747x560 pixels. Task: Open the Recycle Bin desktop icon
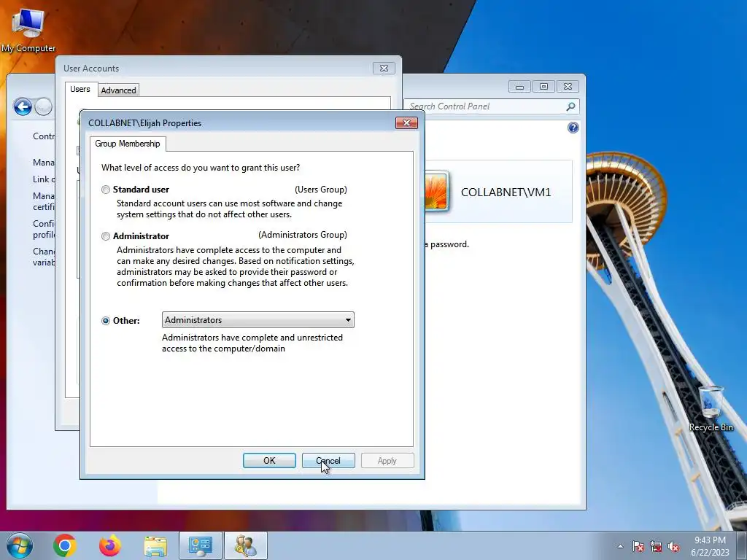[x=711, y=409]
